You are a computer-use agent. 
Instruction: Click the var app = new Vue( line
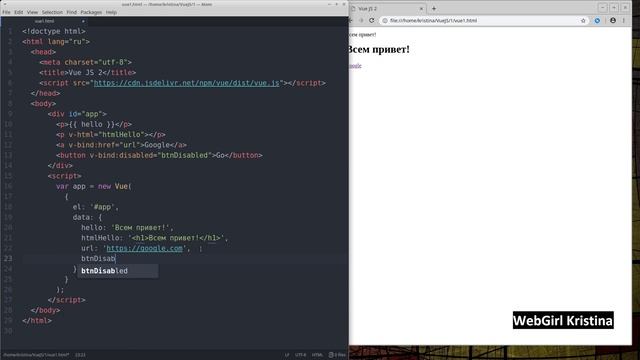pos(94,186)
